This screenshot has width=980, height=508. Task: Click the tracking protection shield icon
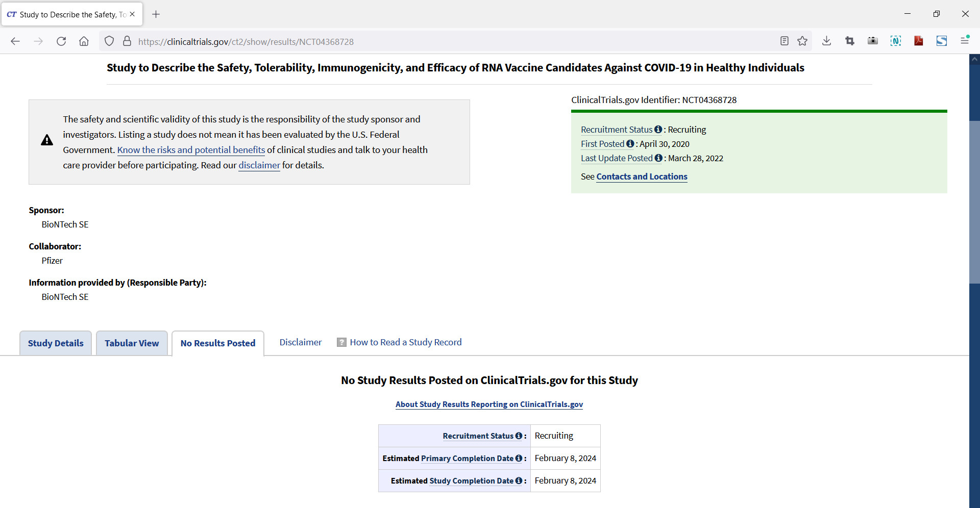(109, 41)
